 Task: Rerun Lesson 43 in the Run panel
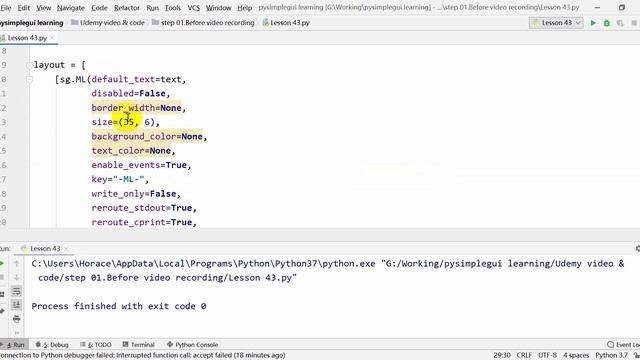(x=2, y=264)
